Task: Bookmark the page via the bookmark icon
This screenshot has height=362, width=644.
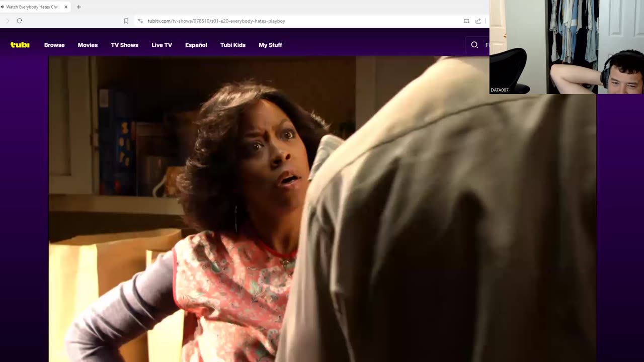Action: point(126,21)
